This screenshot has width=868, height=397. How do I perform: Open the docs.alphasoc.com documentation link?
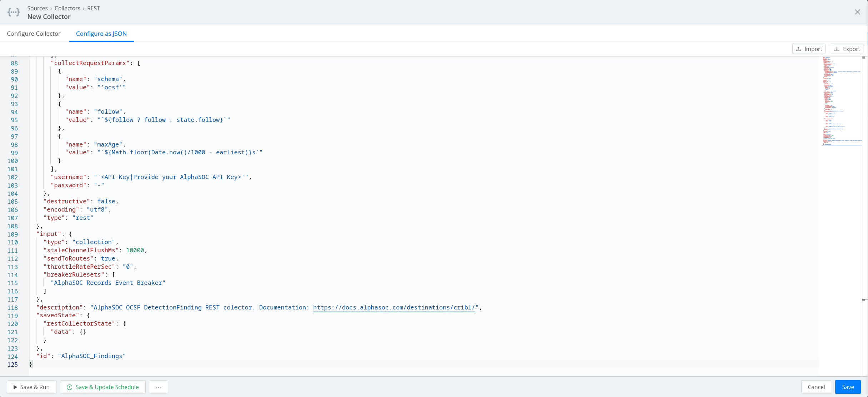coord(394,307)
